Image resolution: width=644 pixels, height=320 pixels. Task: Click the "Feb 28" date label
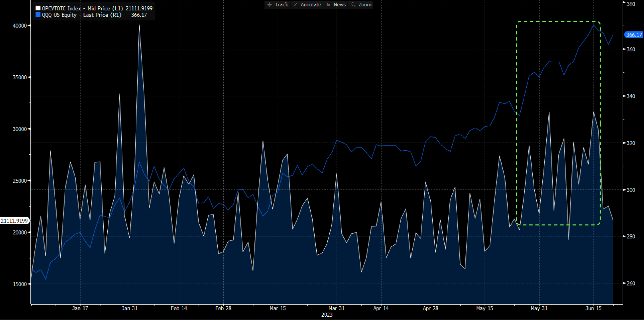click(223, 308)
